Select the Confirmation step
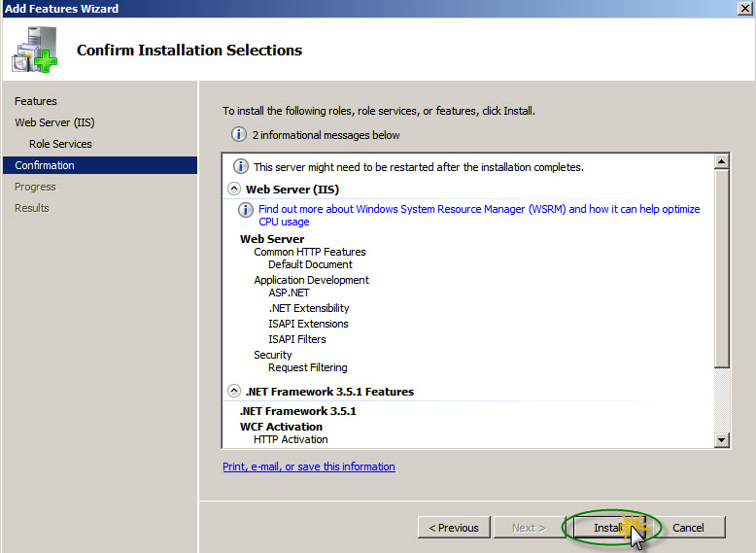756x553 pixels. pos(100,165)
